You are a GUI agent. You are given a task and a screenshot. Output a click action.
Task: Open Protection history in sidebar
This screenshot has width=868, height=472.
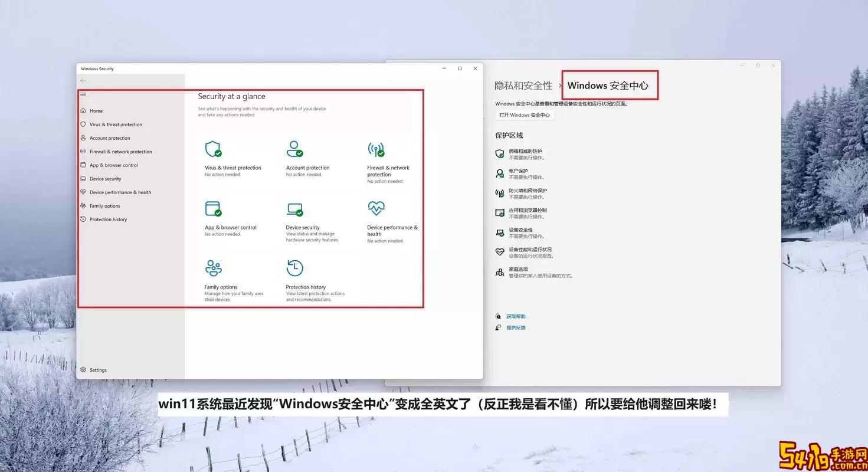tap(109, 219)
